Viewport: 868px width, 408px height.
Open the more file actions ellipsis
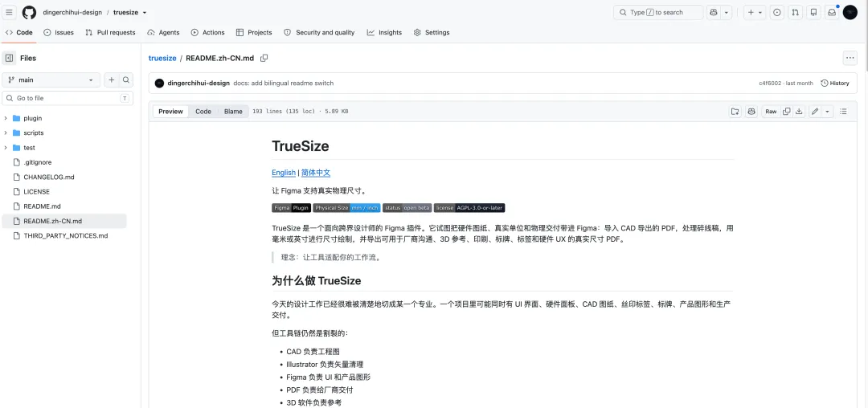point(850,58)
